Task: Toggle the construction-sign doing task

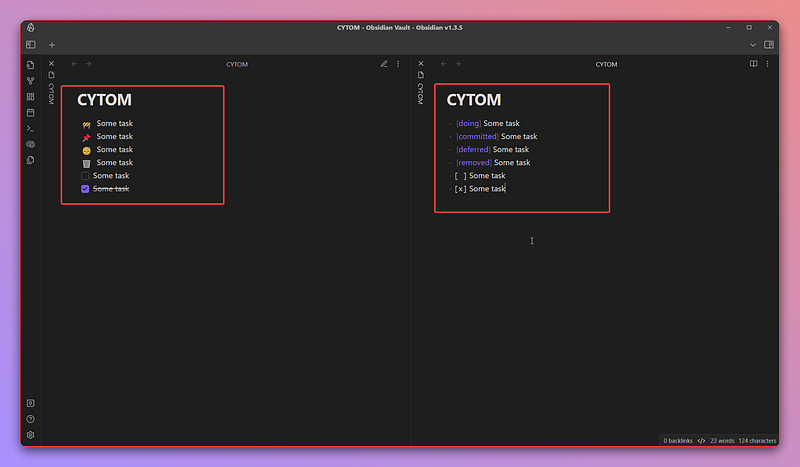Action: click(86, 124)
